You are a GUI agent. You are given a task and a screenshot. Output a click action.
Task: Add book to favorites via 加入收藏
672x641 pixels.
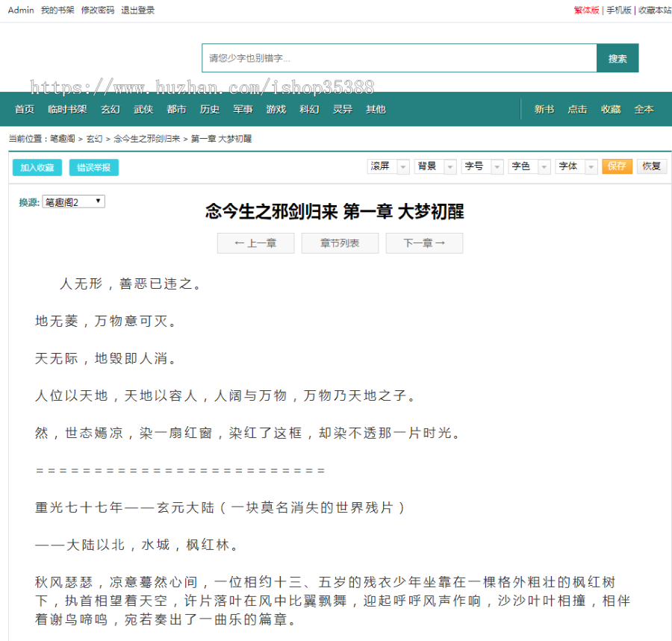click(37, 168)
